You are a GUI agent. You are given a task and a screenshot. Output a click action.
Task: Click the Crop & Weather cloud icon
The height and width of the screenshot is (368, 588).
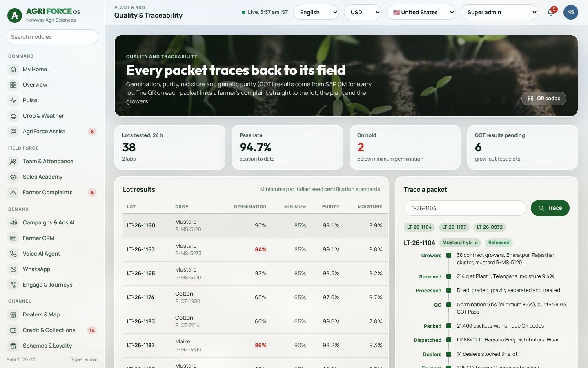[13, 116]
